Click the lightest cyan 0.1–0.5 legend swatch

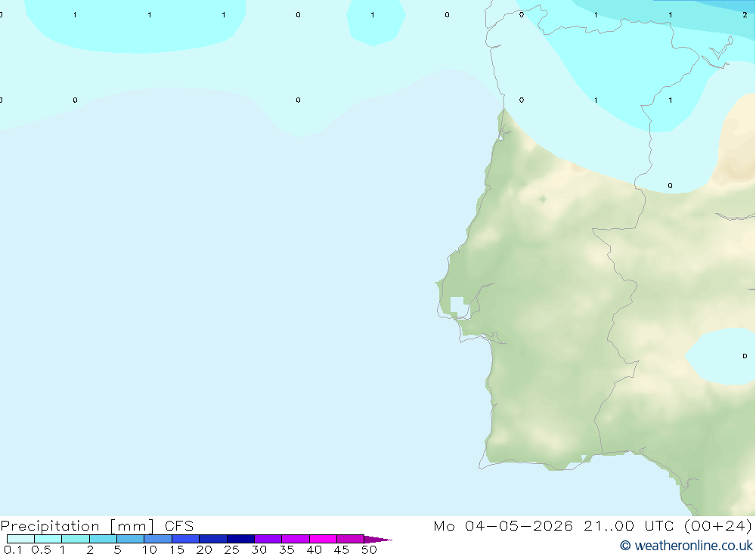tap(20, 539)
